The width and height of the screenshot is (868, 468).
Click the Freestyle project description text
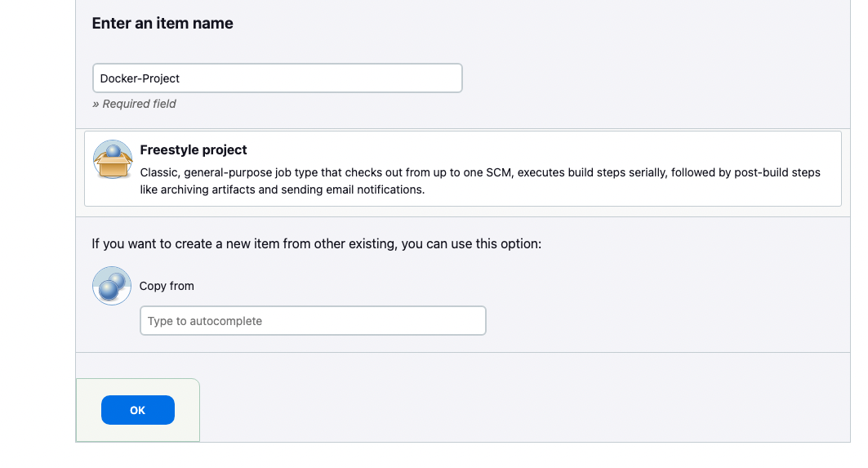pyautogui.click(x=480, y=181)
